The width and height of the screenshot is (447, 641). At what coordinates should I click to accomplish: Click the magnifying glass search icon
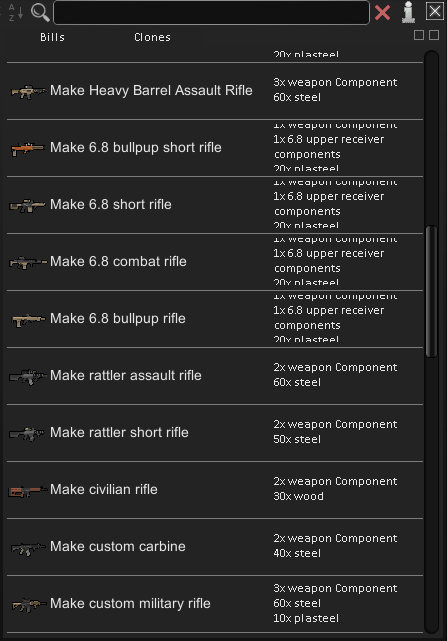tap(40, 12)
